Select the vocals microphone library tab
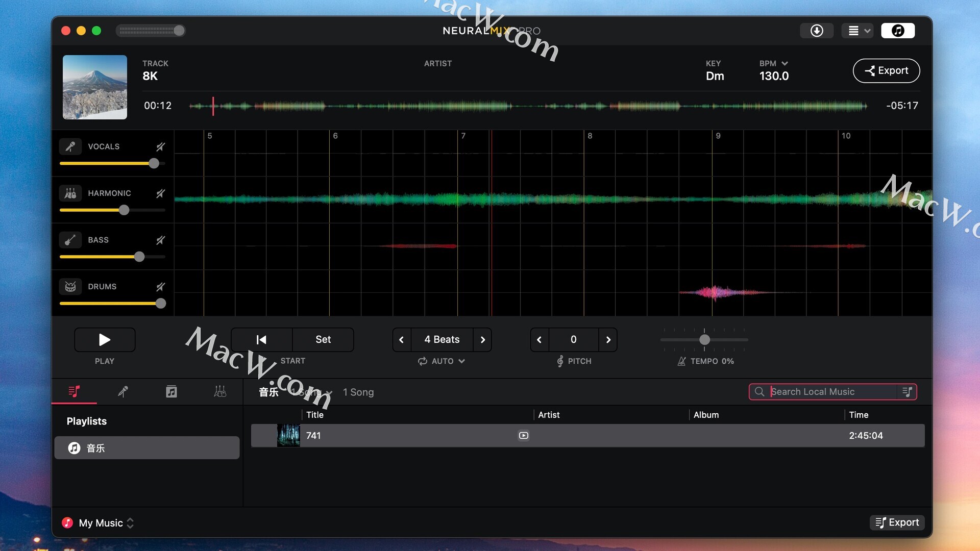 pyautogui.click(x=123, y=392)
